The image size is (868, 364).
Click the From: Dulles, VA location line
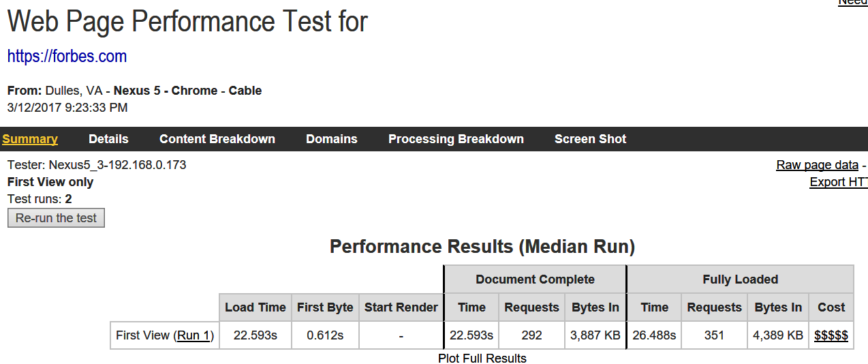(x=134, y=91)
